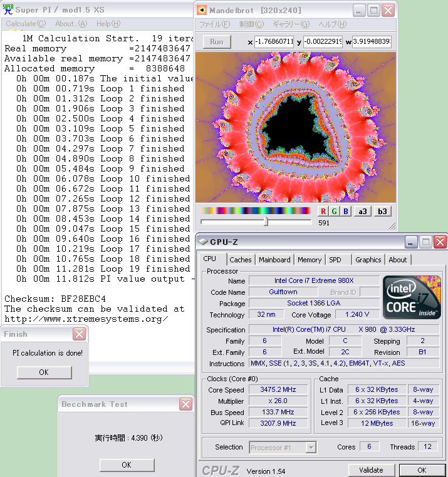Close the CPU-Z window
The image size is (448, 477).
pos(440,242)
